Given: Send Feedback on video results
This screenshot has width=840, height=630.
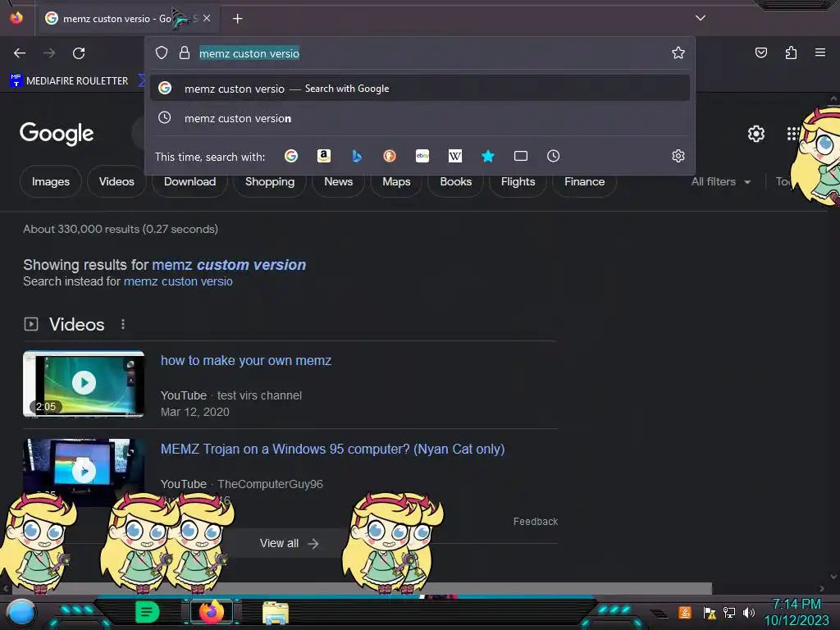Looking at the screenshot, I should pos(535,521).
